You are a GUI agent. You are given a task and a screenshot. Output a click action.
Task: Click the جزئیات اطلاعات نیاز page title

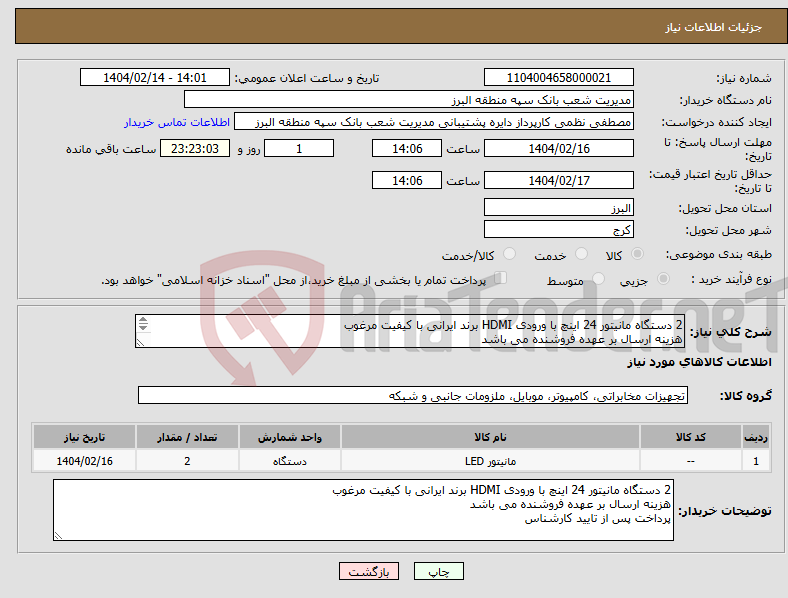tap(714, 27)
